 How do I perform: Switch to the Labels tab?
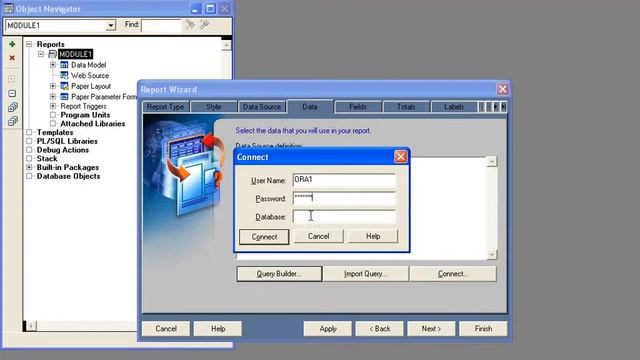coord(454,107)
